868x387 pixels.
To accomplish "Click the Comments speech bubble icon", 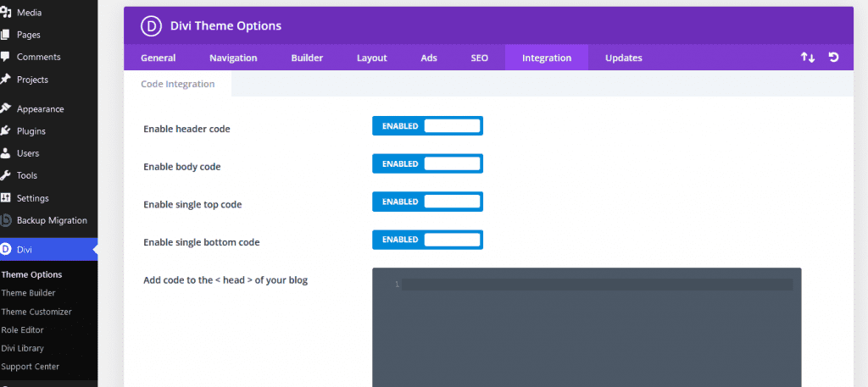I will tap(5, 57).
